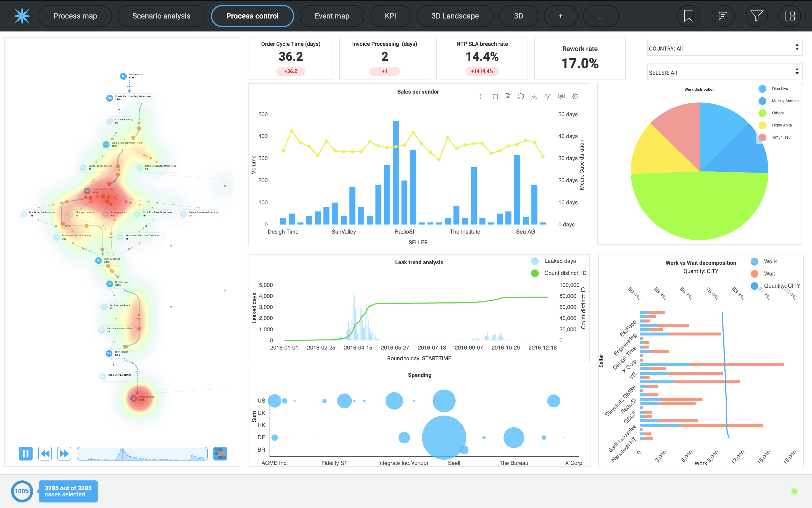Refresh the Sales per vendor chart
Screen dimensions: 812x508
tap(521, 96)
